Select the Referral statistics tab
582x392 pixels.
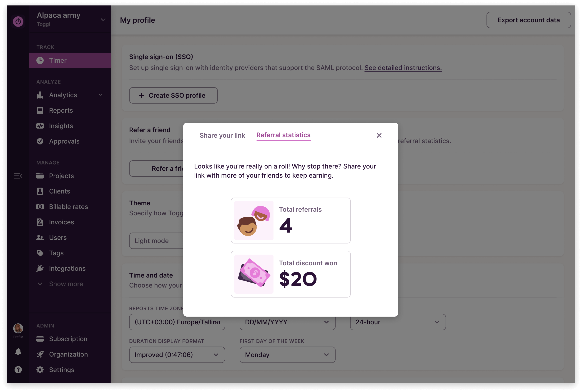click(283, 135)
